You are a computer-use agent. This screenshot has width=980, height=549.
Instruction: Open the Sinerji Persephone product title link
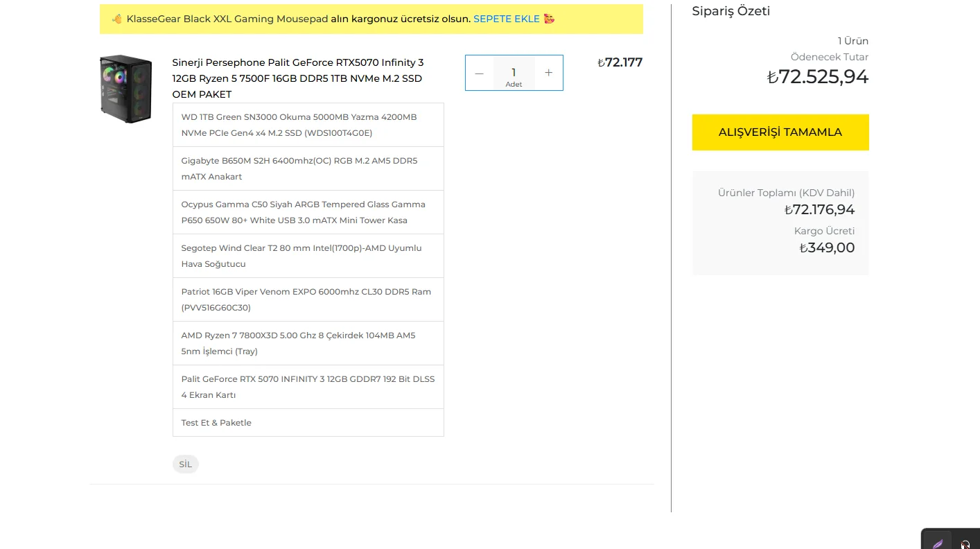297,78
